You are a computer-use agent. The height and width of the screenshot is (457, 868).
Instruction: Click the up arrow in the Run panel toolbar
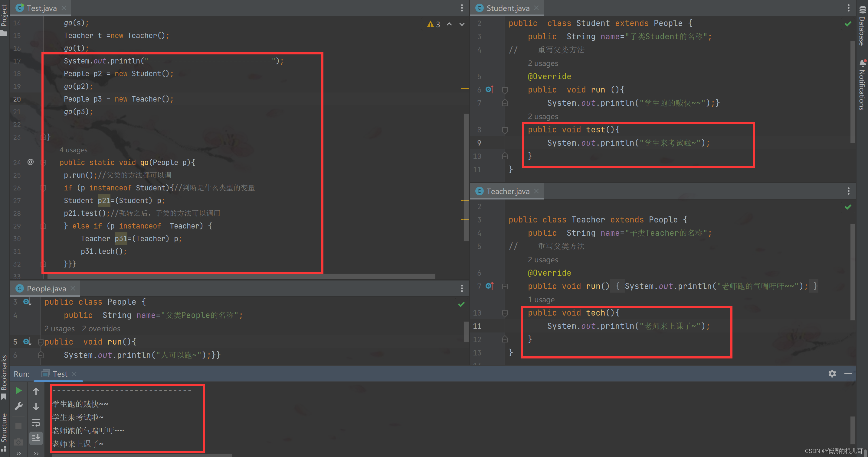tap(36, 391)
